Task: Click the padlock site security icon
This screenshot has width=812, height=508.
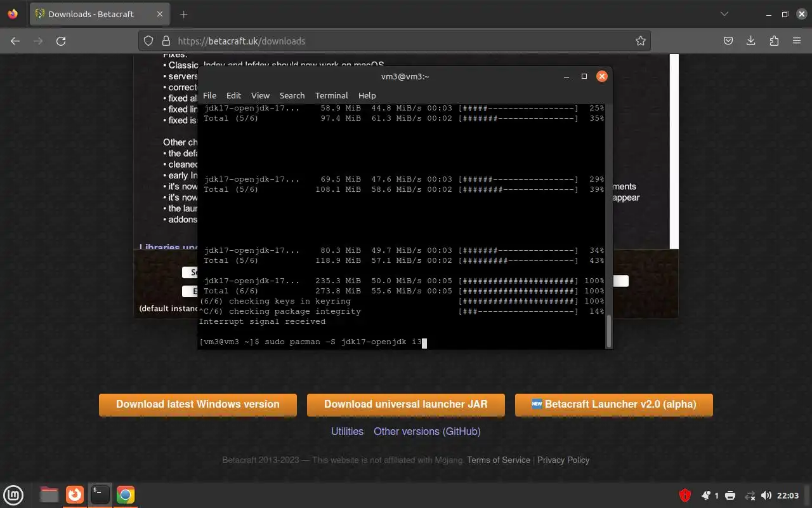Action: (x=166, y=41)
